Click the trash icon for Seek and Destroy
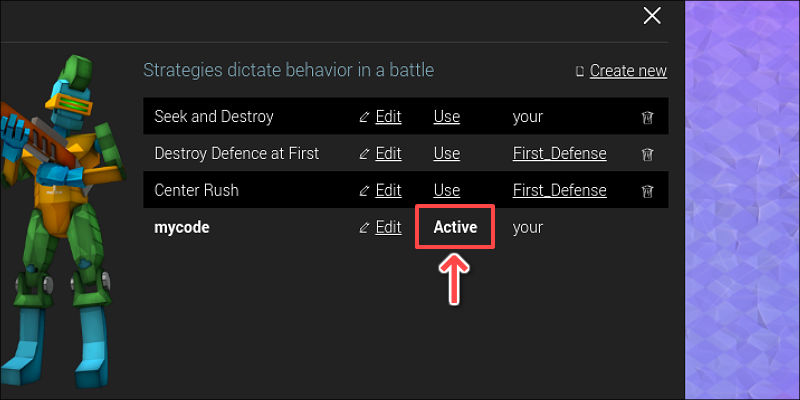The image size is (800, 400). click(x=647, y=117)
